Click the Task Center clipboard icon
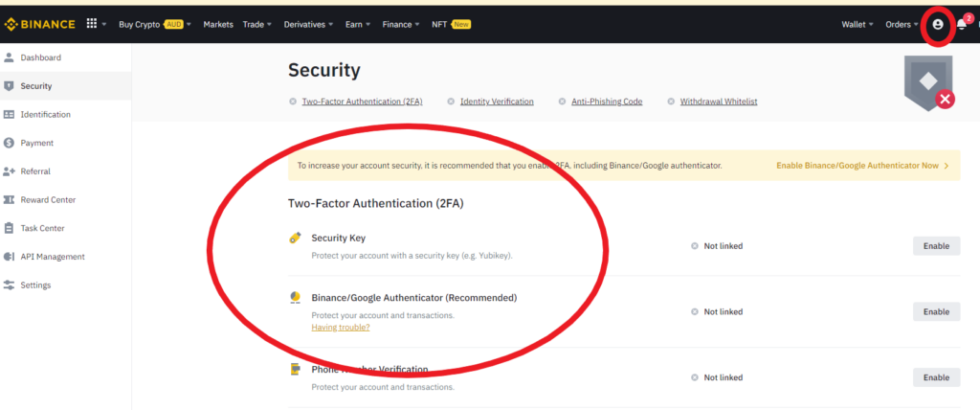 (x=9, y=228)
